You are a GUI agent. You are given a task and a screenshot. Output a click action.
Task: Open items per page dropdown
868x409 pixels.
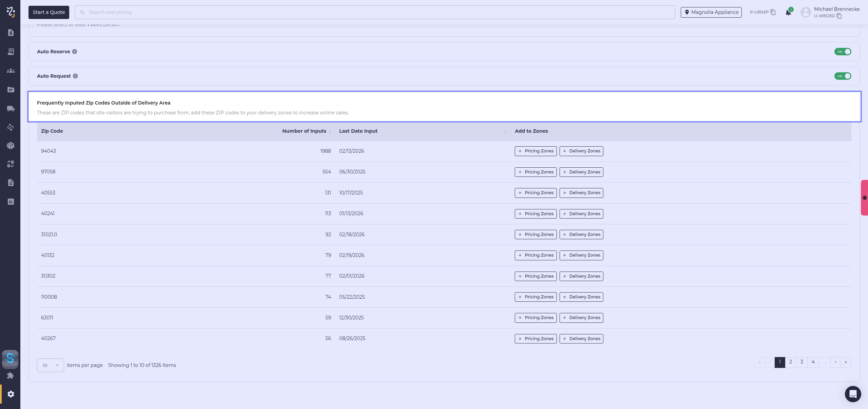[50, 365]
